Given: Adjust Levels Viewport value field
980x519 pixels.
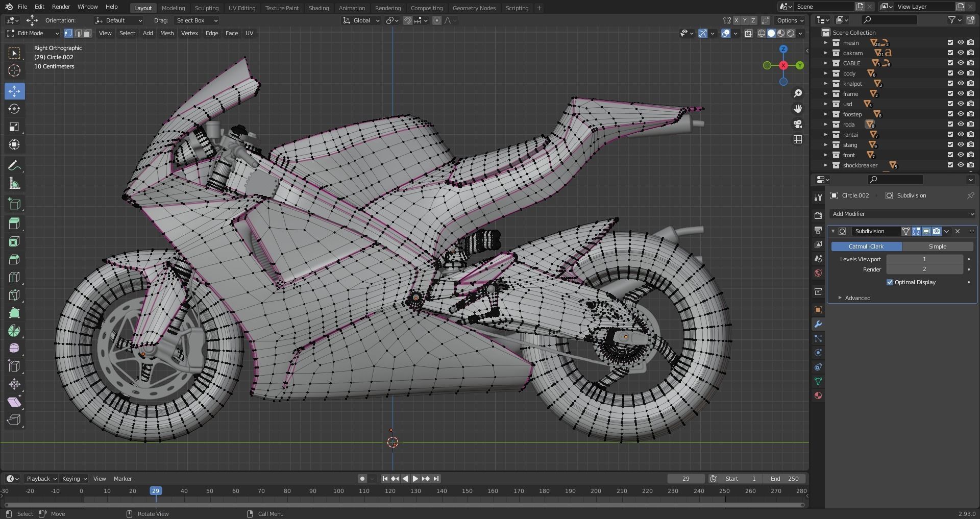Looking at the screenshot, I should (924, 259).
